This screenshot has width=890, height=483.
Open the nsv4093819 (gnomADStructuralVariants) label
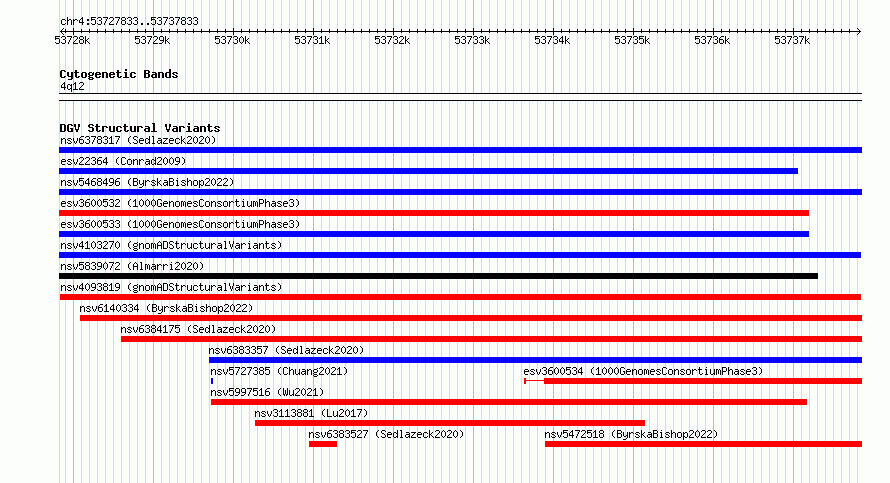(x=171, y=287)
